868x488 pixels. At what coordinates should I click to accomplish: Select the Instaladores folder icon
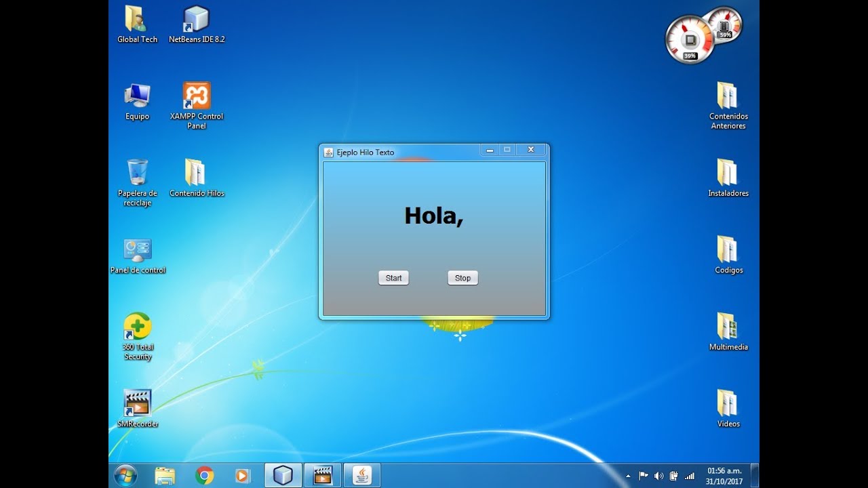click(x=728, y=178)
